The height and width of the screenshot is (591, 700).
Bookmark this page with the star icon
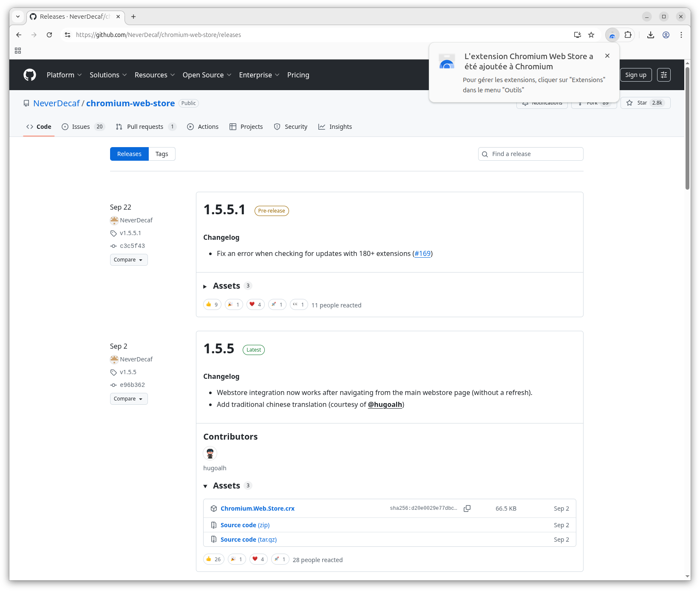tap(591, 35)
